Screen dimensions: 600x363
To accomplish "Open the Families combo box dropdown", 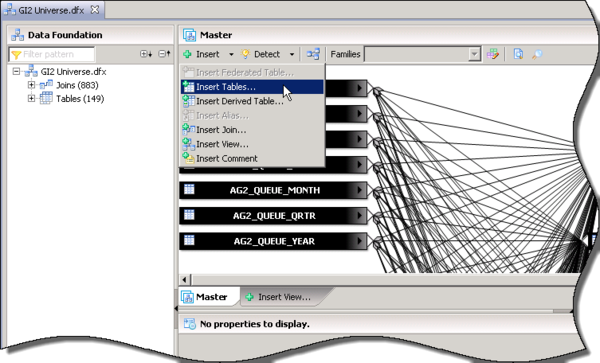I will tap(474, 54).
